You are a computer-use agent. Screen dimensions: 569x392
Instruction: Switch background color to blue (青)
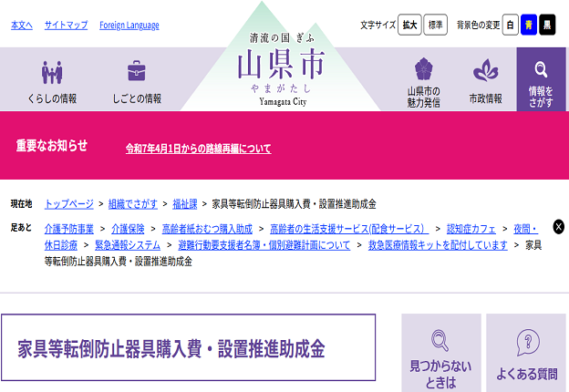[x=529, y=26]
